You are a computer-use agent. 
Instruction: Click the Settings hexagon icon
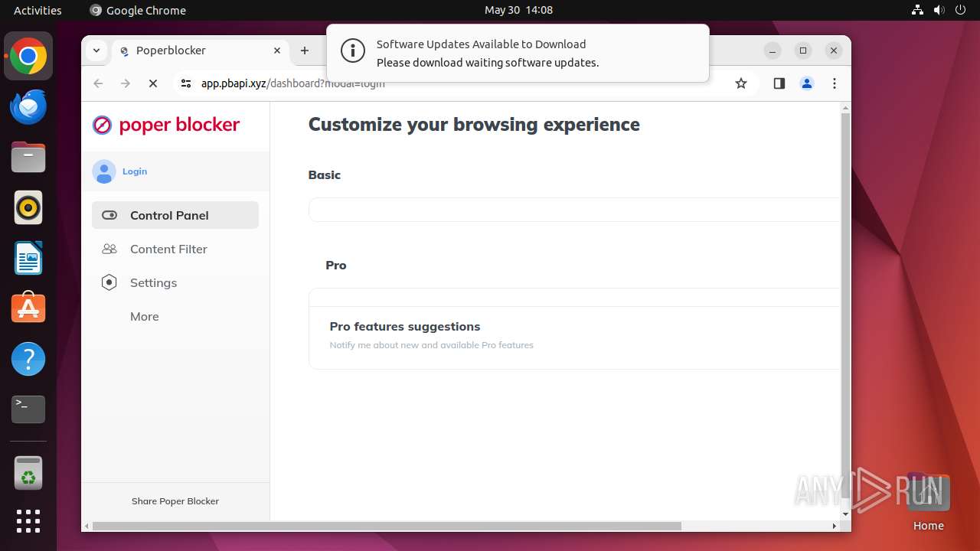[x=109, y=282]
